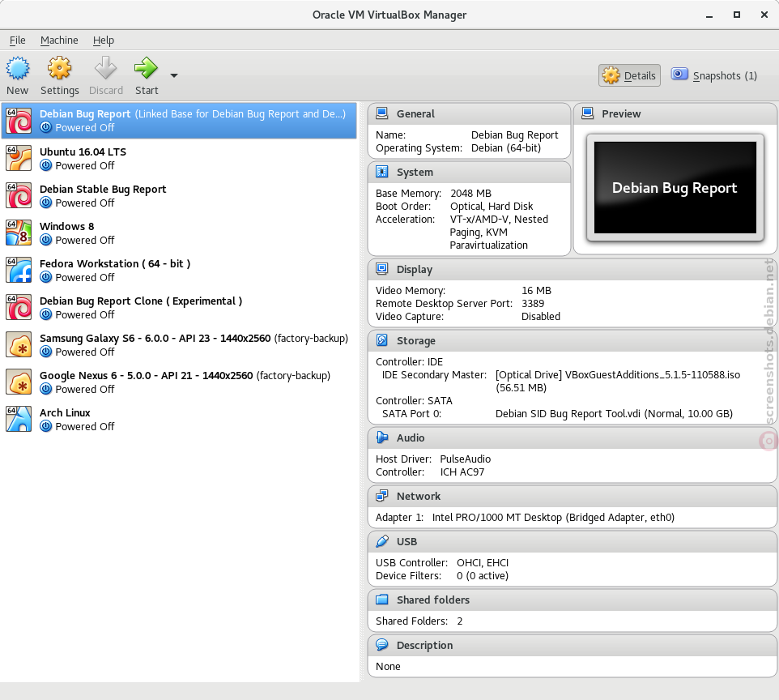
Task: Click the Fedora Workstation OS icon
Action: (19, 270)
